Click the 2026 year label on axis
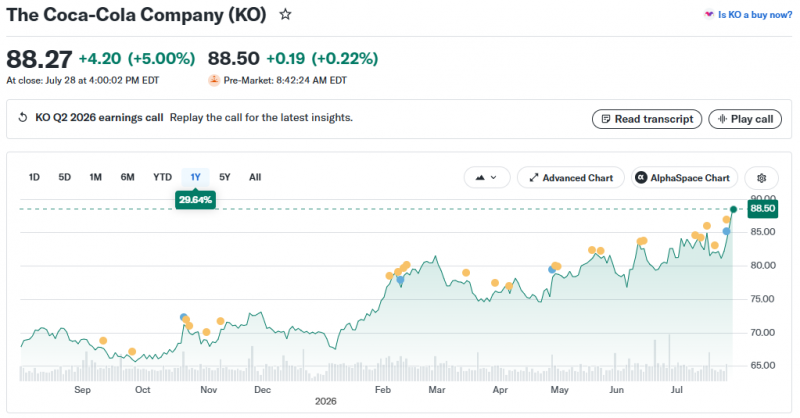The width and height of the screenshot is (800, 418). tap(326, 401)
